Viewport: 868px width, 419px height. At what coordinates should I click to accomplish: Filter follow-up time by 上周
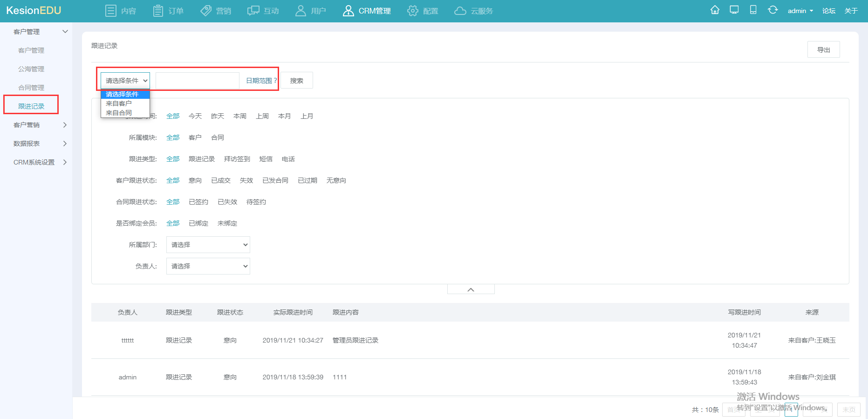click(262, 116)
